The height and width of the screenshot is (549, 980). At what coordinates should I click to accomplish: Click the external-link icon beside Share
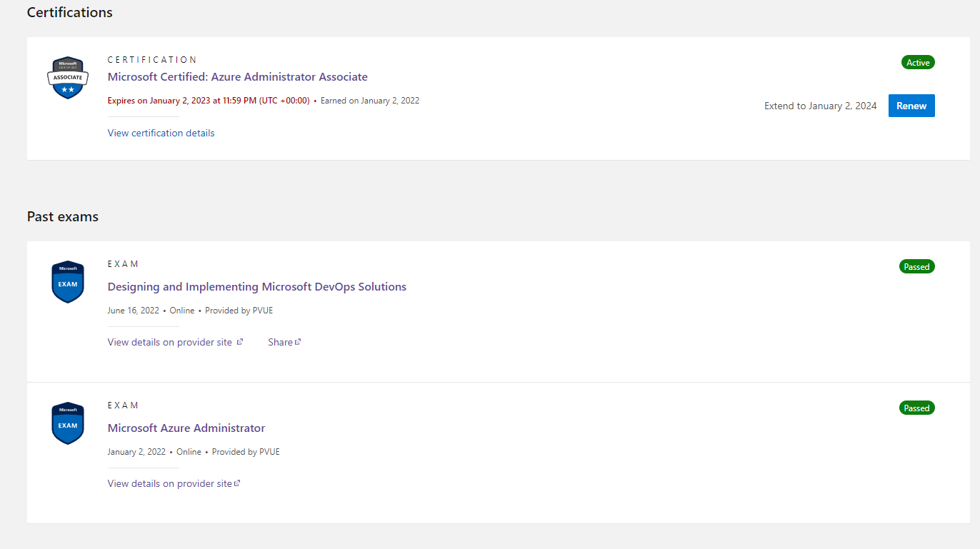click(x=298, y=342)
